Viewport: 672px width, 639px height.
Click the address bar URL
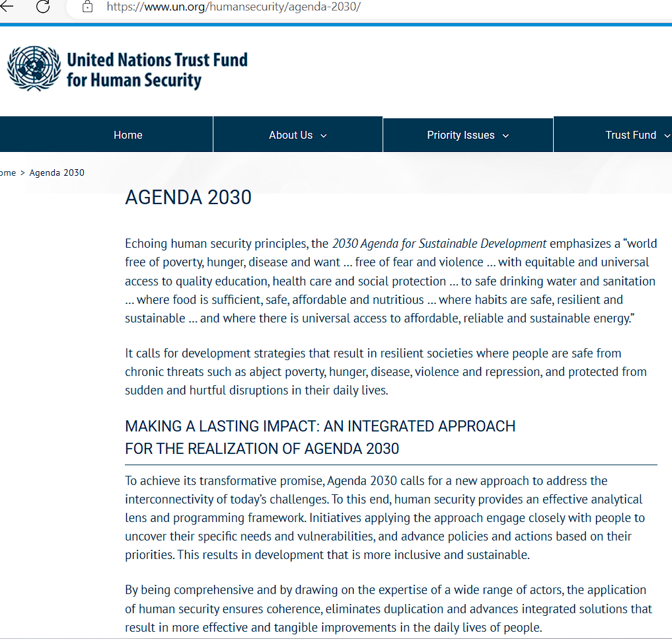pyautogui.click(x=233, y=7)
